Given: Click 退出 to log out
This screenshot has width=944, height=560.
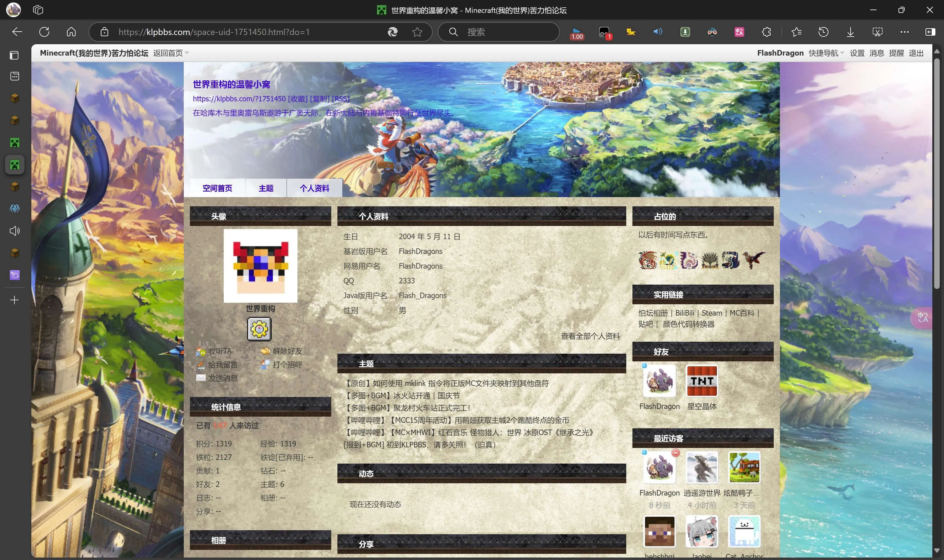Looking at the screenshot, I should point(916,53).
